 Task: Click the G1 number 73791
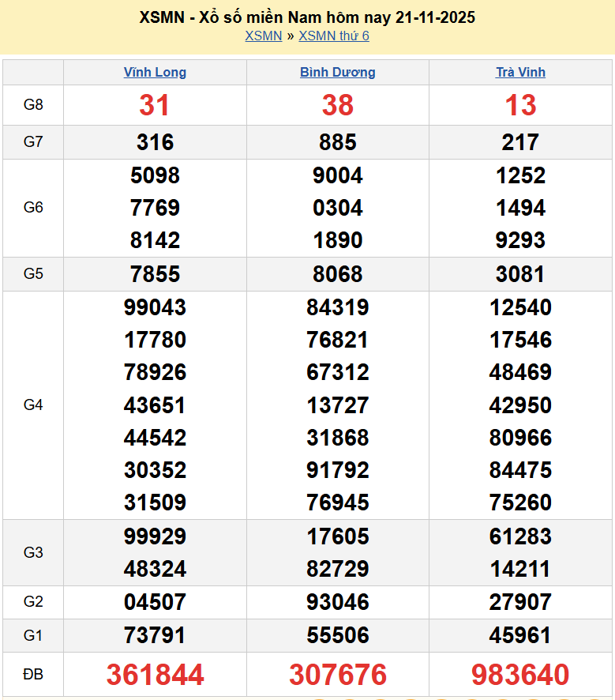(x=155, y=635)
